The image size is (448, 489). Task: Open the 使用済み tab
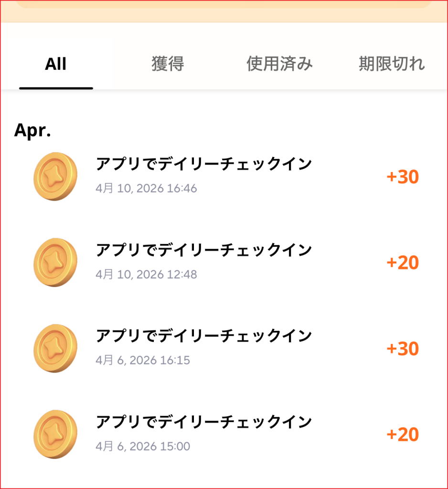[279, 64]
